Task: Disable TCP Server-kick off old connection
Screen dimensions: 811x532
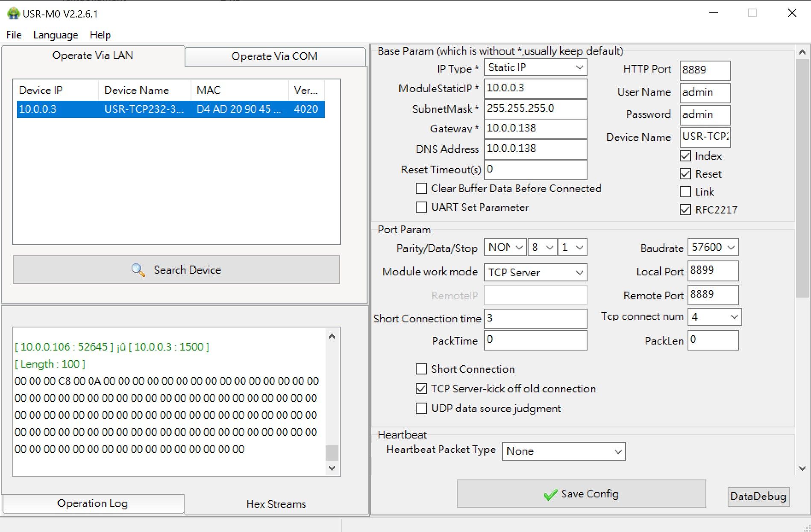Action: tap(421, 389)
